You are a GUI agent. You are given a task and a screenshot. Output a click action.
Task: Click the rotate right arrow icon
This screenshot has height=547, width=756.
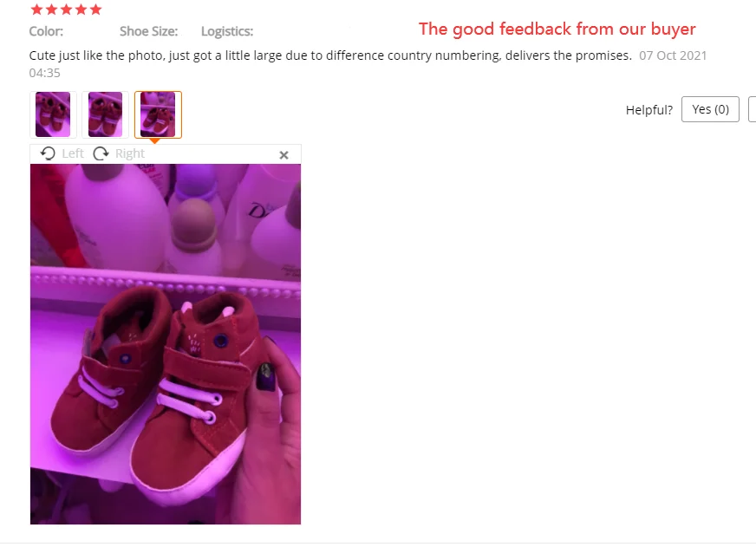point(101,153)
